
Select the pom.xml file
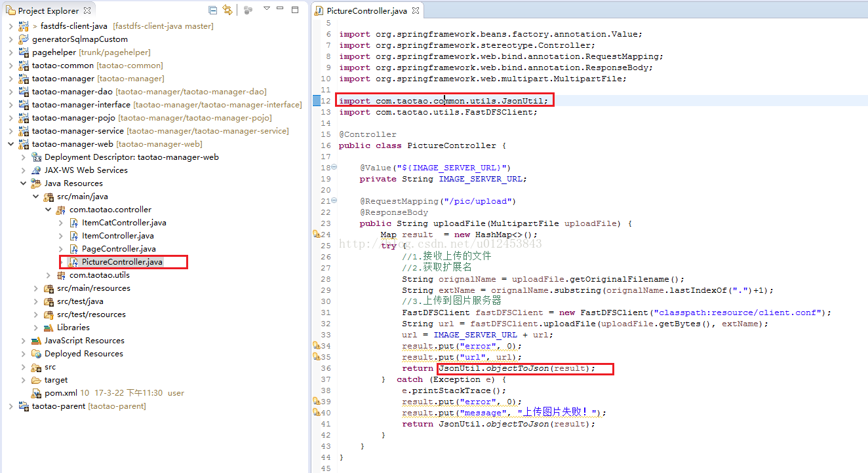pos(61,393)
